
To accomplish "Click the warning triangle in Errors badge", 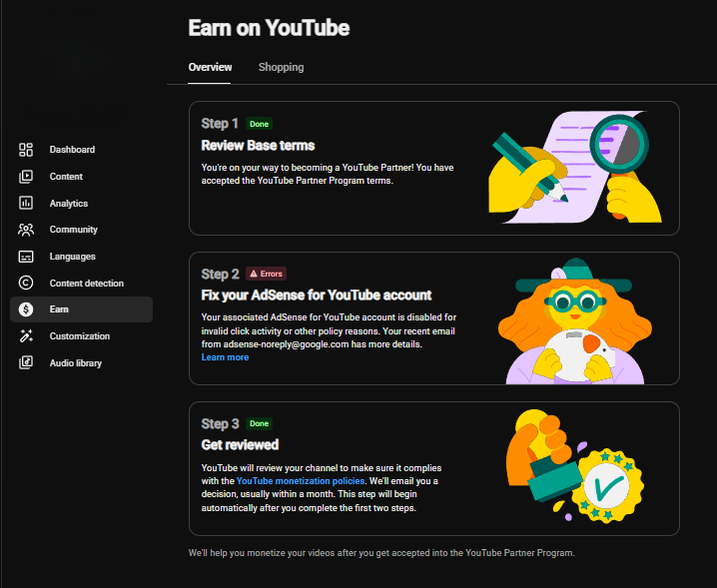I will coord(254,274).
